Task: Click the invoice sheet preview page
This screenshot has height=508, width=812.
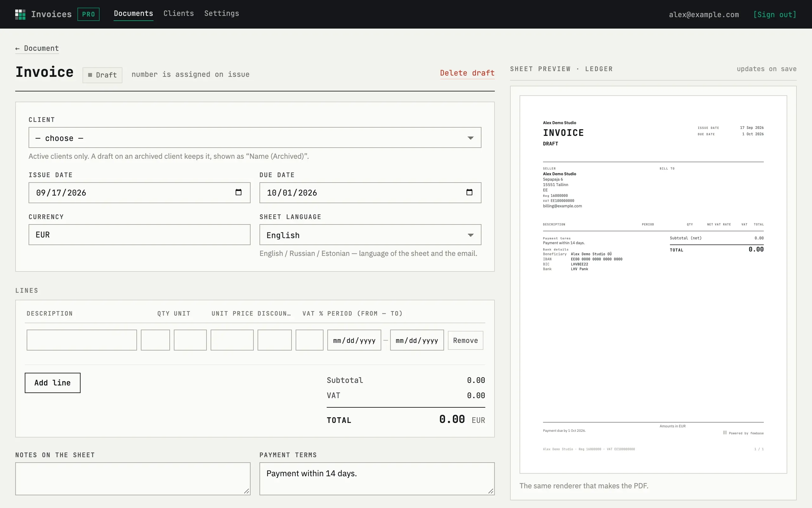Action: click(x=653, y=284)
